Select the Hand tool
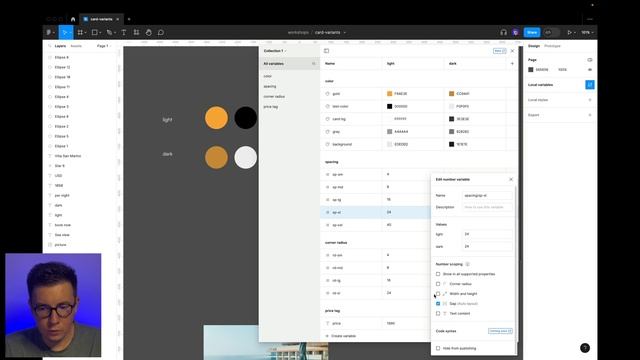The image size is (640, 360). coord(149,32)
